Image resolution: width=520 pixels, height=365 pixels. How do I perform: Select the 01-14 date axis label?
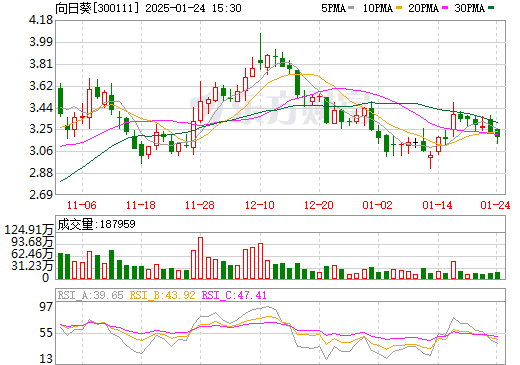click(x=437, y=205)
